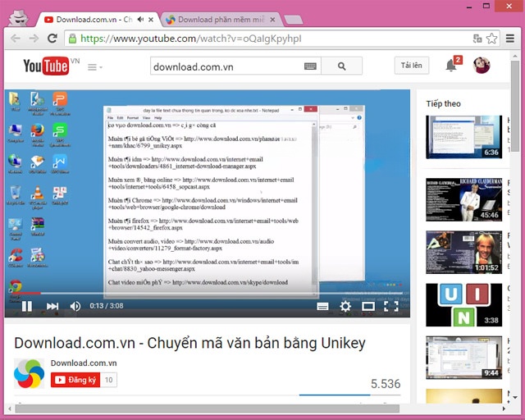This screenshot has height=420, width=525.
Task: Open the on-screen keyboard icon in search box
Action: 310,66
